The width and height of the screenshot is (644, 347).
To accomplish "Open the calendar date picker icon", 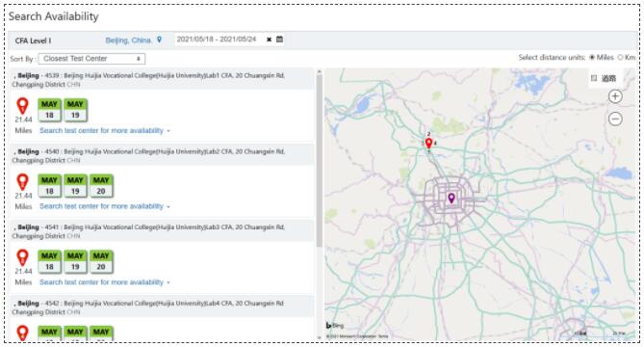I will point(280,40).
